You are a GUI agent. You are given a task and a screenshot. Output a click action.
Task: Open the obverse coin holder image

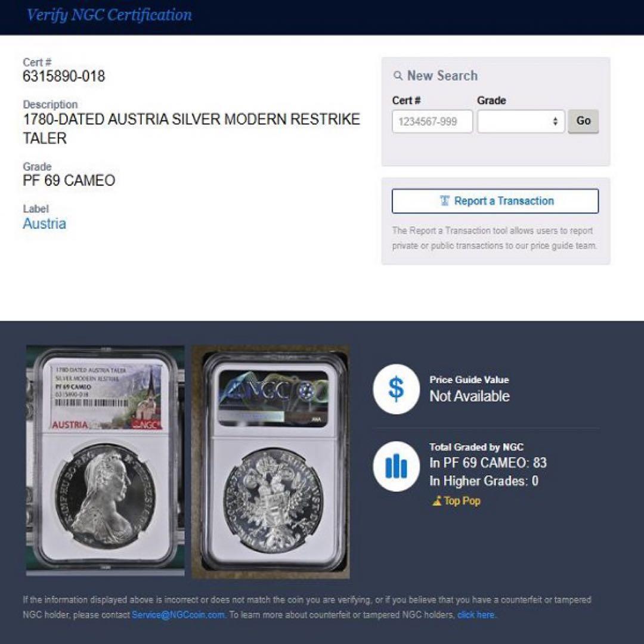[105, 461]
